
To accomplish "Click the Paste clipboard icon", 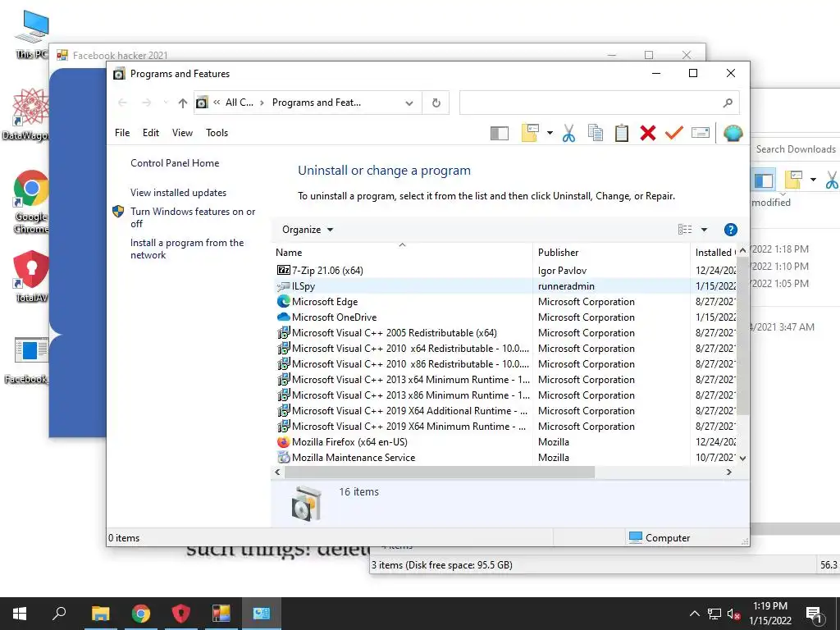I will [x=622, y=133].
